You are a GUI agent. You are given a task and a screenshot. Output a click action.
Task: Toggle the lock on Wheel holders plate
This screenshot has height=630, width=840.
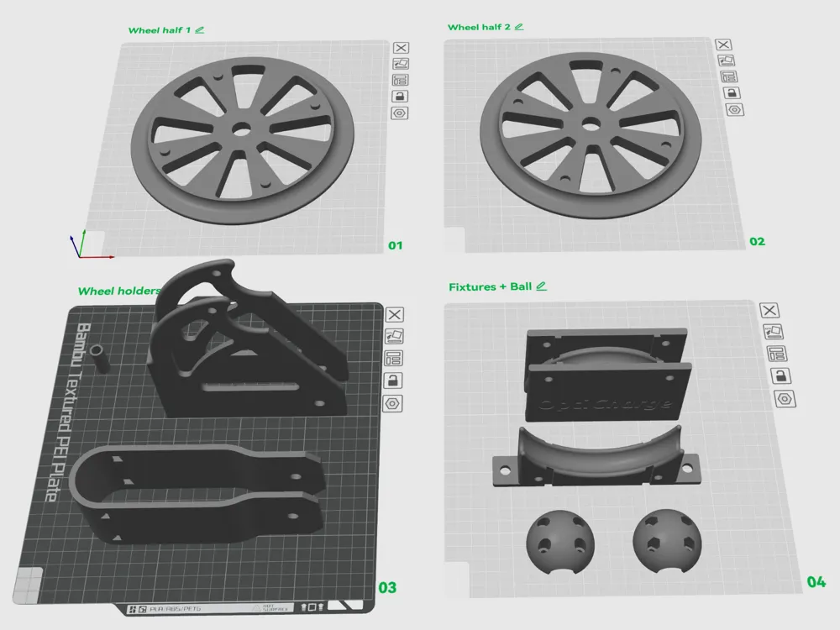pyautogui.click(x=392, y=381)
